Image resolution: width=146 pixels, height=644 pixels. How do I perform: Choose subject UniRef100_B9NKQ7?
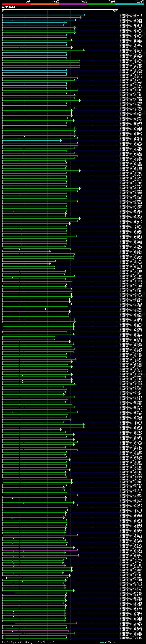tap(131, 83)
